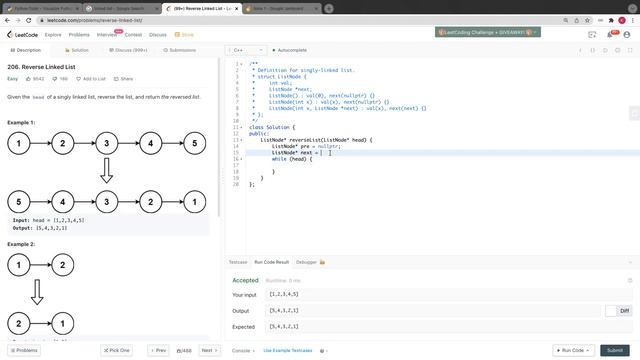Image resolution: width=640 pixels, height=360 pixels.
Task: Dislike the problem with the thumbs-down icon
Action: [54, 79]
